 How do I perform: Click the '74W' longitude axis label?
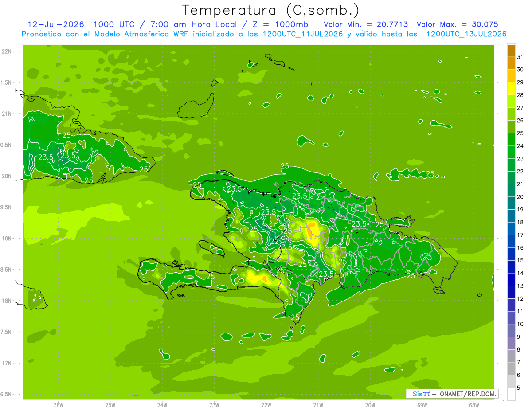162,405
